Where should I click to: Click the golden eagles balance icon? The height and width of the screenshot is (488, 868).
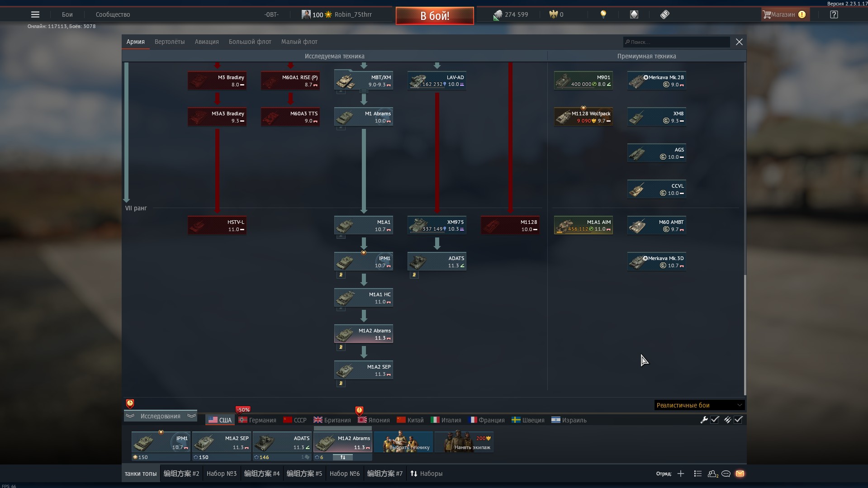coord(553,14)
